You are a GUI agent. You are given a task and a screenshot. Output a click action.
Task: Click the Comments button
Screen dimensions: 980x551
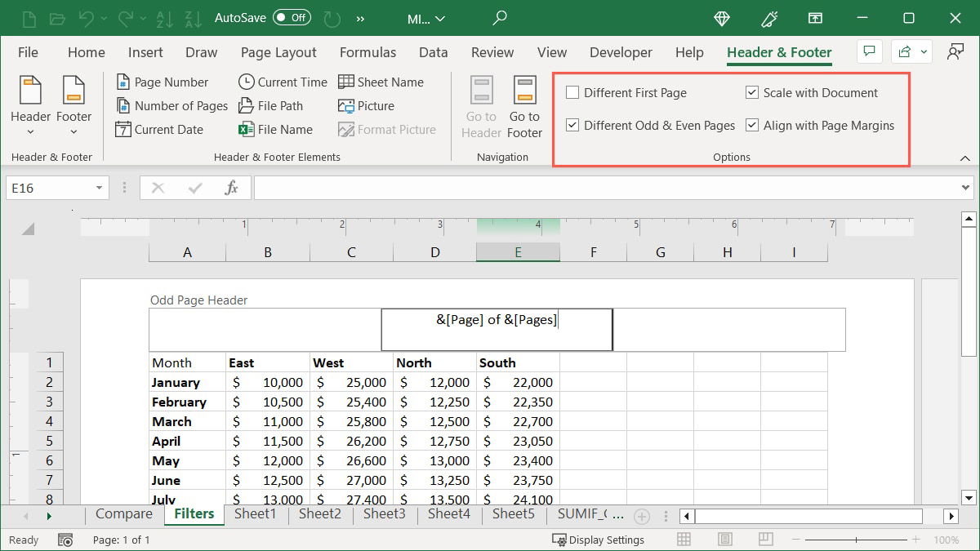[x=869, y=51]
